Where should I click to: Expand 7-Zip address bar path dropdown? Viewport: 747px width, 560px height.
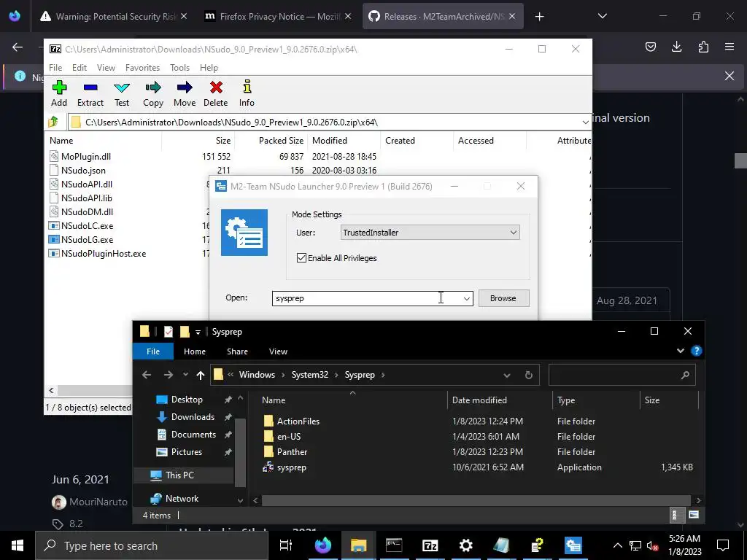[585, 122]
